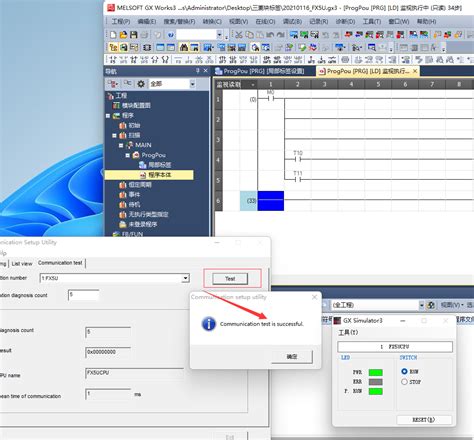Select the highlighted 程序本体 tree item

pyautogui.click(x=149, y=175)
